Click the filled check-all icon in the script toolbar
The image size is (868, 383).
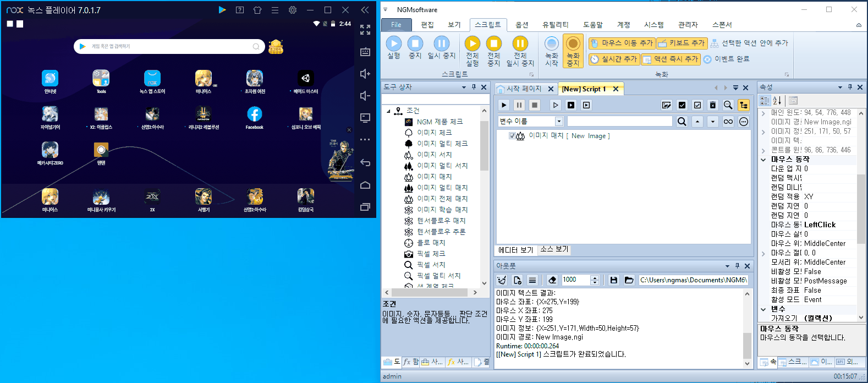pos(682,105)
